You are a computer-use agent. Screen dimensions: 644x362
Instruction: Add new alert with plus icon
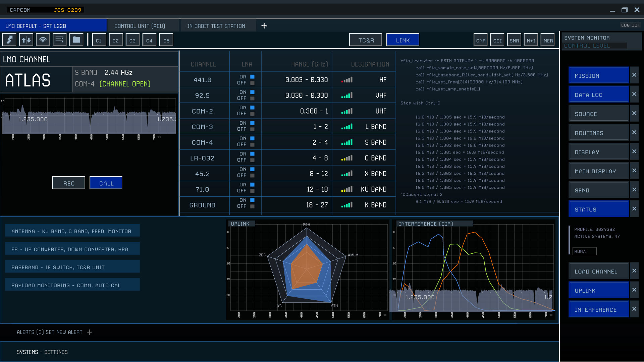coord(89,332)
